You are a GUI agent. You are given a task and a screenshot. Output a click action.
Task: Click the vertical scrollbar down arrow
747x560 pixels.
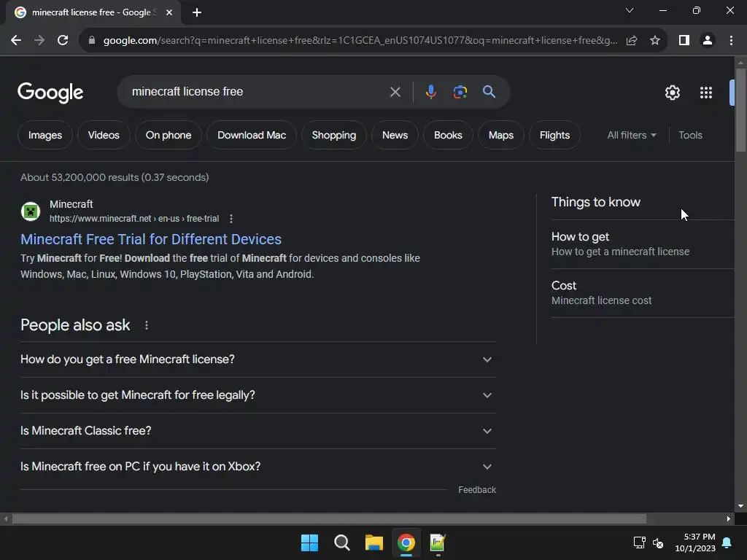pyautogui.click(x=740, y=506)
